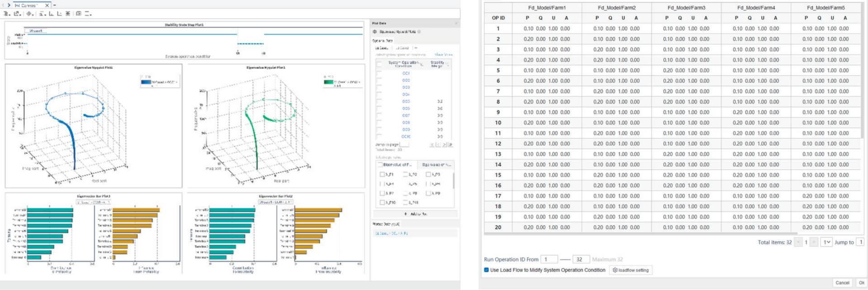Click the framed-window icon in the canvas toolbar

79,14
